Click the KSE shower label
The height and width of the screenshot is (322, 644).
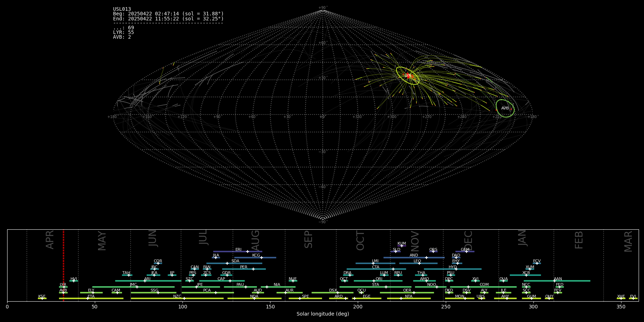click(x=42, y=297)
